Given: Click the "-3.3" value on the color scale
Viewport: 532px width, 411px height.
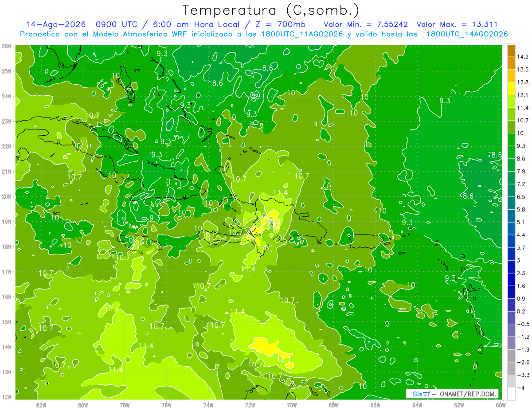Looking at the screenshot, I should coord(523,375).
